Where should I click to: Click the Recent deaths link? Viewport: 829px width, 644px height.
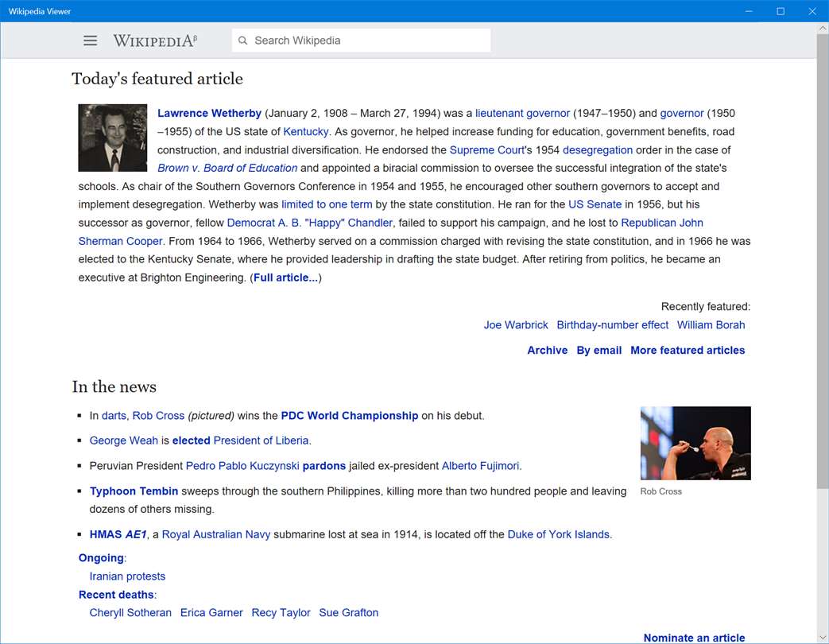coord(116,596)
